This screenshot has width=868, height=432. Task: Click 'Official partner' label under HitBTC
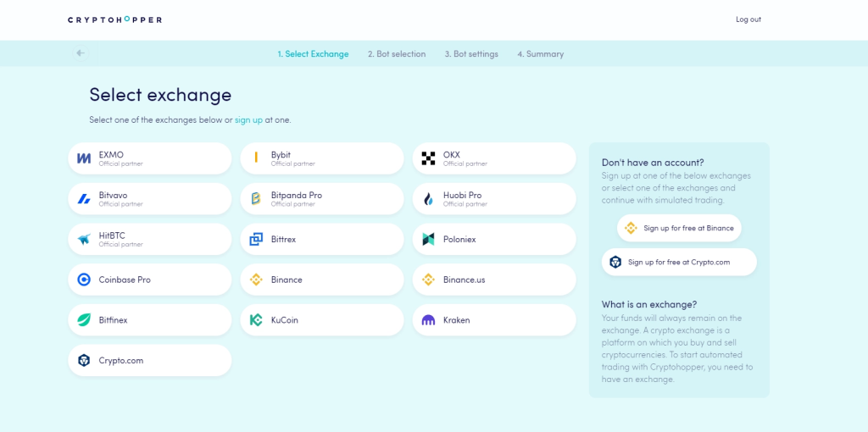tap(120, 245)
